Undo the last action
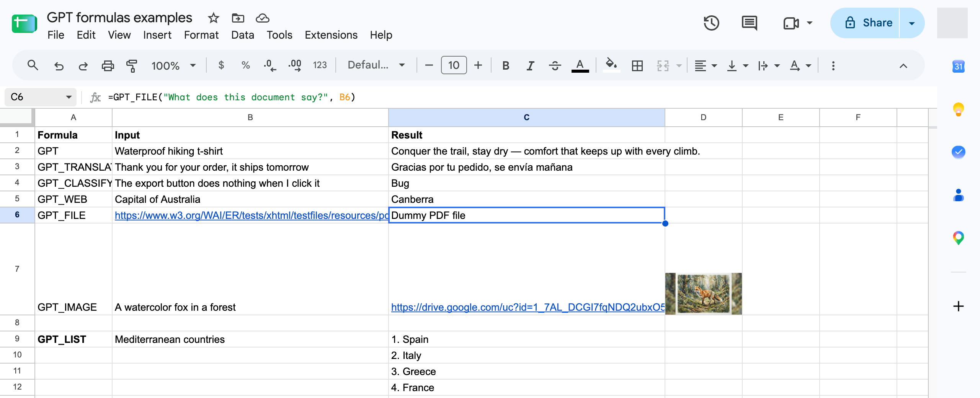The height and width of the screenshot is (398, 980). (59, 66)
